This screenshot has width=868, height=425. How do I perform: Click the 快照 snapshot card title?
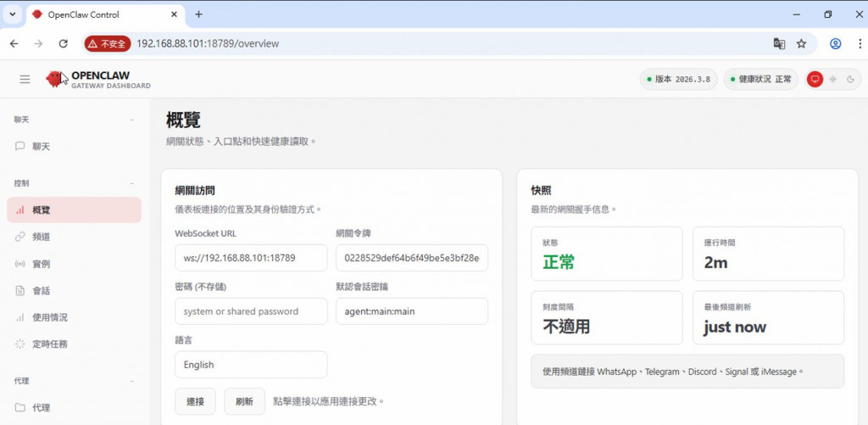pos(541,191)
